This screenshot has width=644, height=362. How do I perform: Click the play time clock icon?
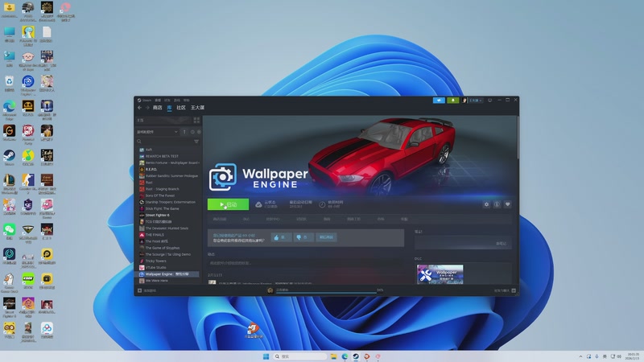coord(323,204)
